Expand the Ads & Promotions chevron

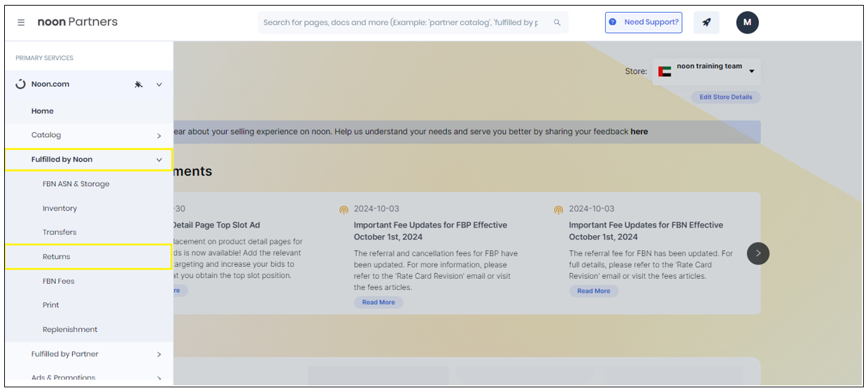click(x=159, y=379)
